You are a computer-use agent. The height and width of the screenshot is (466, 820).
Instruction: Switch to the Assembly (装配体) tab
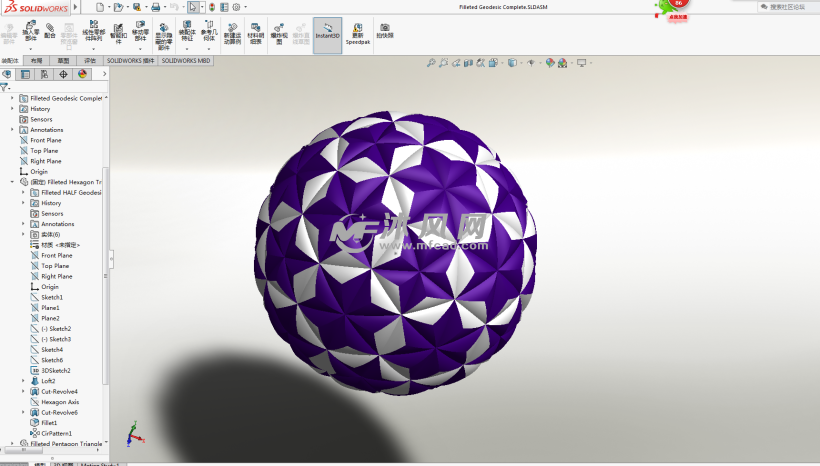tap(10, 61)
